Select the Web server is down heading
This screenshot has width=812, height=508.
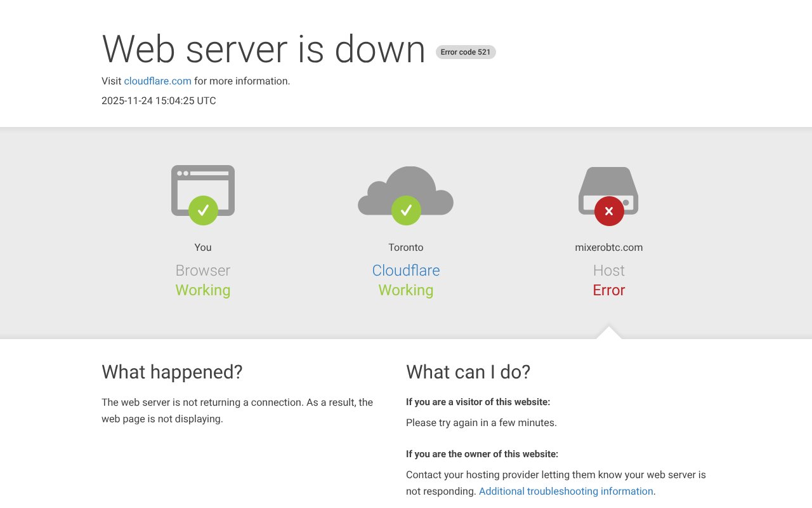[263, 49]
